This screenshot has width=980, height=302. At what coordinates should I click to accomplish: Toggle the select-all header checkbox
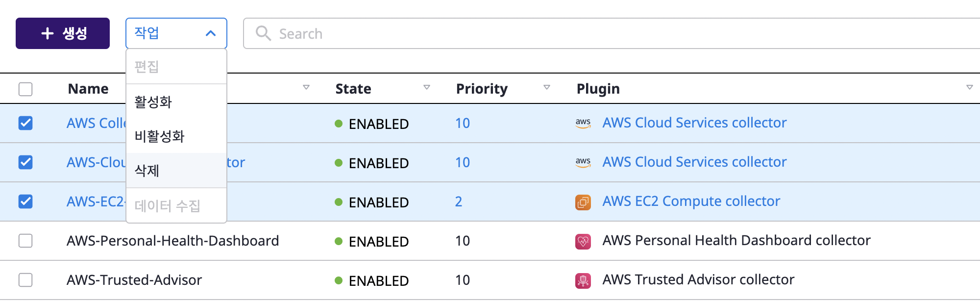(x=25, y=89)
